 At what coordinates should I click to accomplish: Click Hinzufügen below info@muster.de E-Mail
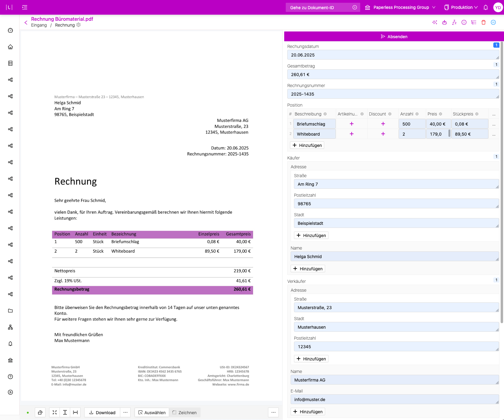[308, 411]
